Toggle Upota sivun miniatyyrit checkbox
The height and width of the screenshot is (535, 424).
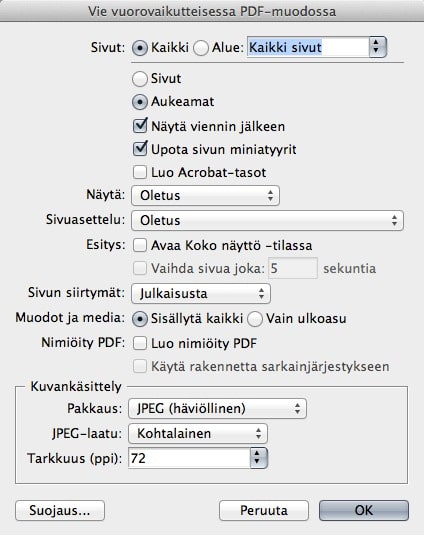140,149
